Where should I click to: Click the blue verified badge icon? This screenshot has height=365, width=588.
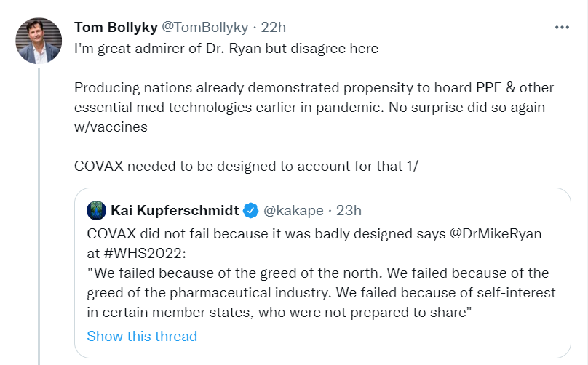tap(251, 211)
